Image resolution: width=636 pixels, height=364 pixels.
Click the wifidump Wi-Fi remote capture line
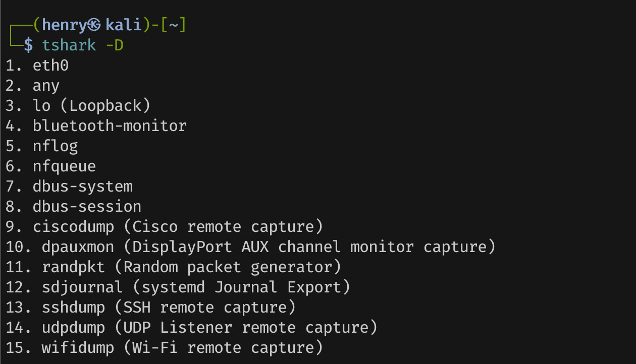click(x=182, y=348)
